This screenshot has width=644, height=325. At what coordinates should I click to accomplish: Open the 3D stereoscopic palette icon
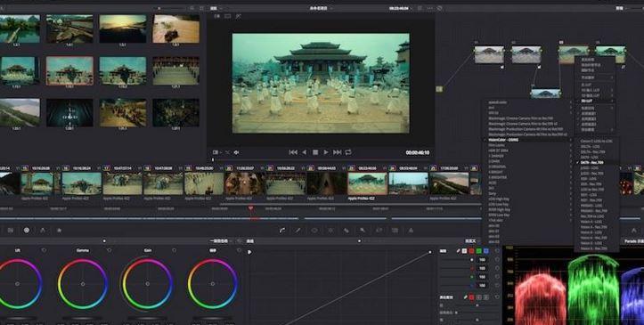coord(395,231)
